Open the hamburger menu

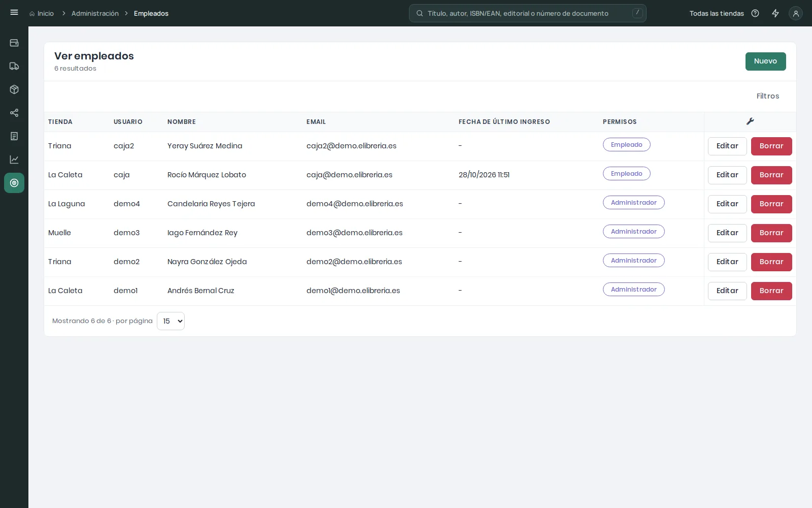(x=14, y=13)
